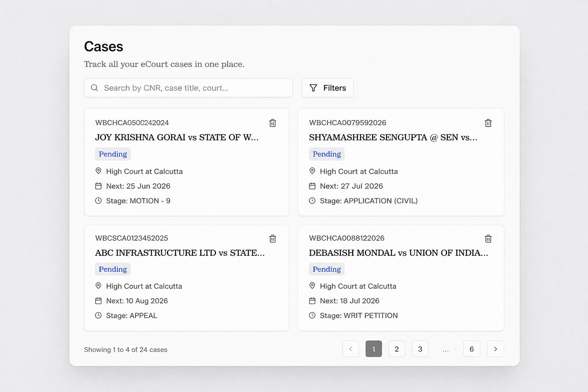588x392 pixels.
Task: Go to page 3
Action: 420,349
